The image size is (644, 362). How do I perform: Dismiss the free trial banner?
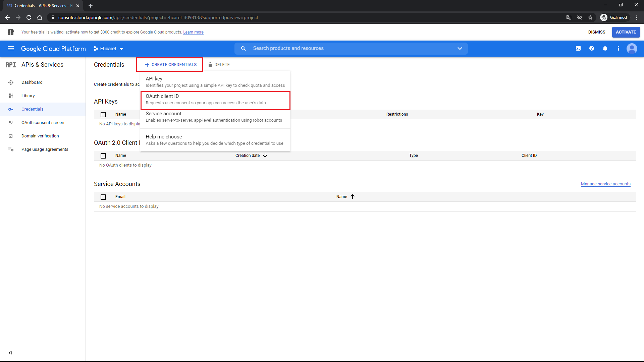(597, 32)
